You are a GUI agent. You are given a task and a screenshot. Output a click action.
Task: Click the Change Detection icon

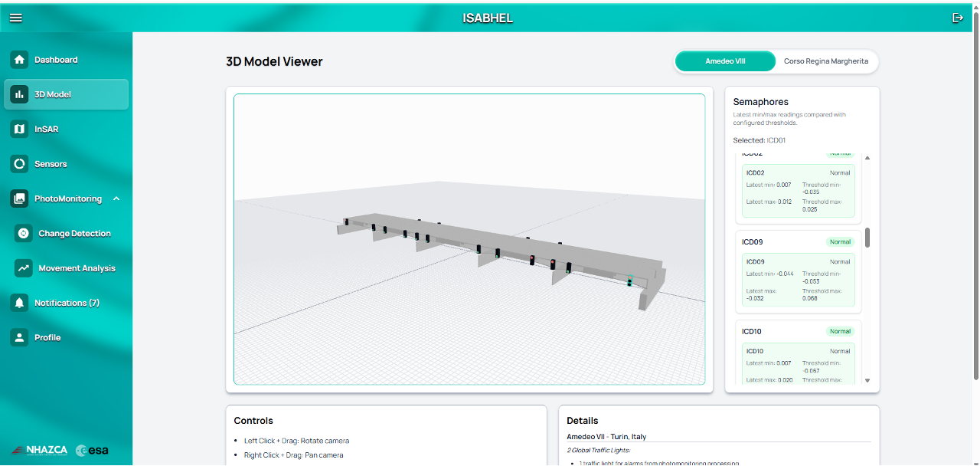pyautogui.click(x=24, y=234)
